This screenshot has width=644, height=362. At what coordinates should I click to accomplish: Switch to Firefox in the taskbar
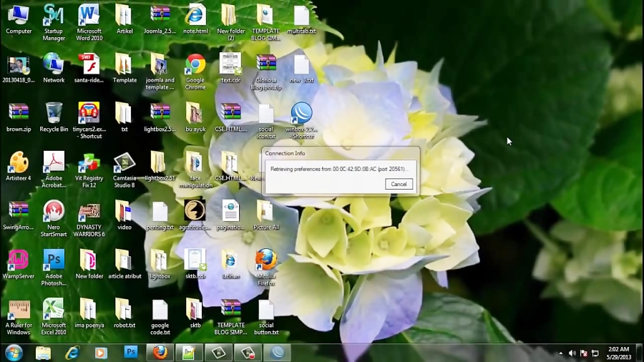[x=160, y=352]
